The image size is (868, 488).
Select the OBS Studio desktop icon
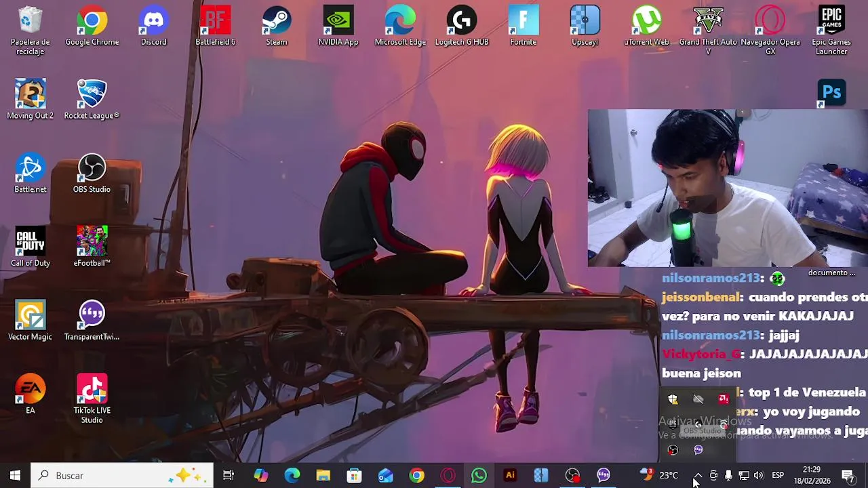tap(92, 174)
